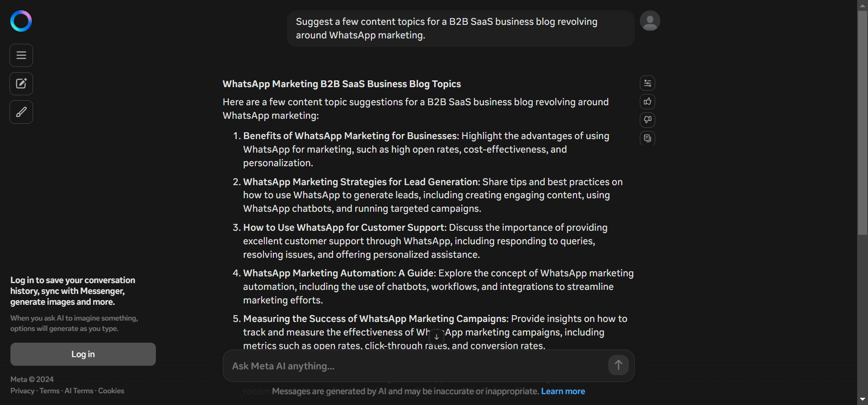Click the Log in button

pyautogui.click(x=83, y=354)
